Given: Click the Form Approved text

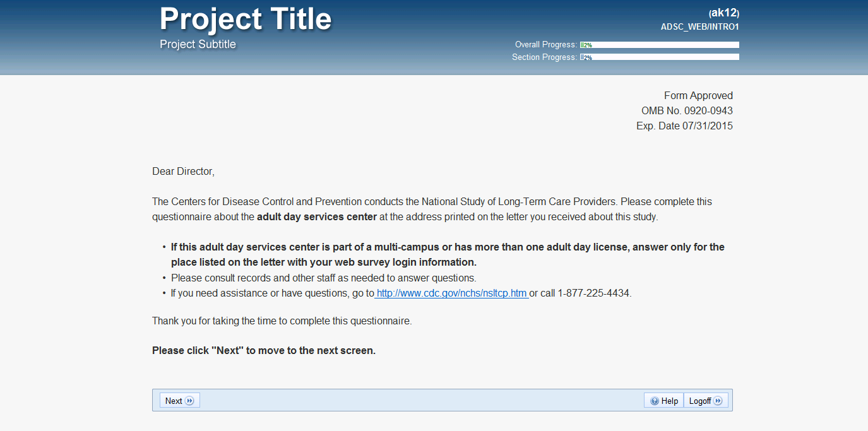Looking at the screenshot, I should [698, 96].
